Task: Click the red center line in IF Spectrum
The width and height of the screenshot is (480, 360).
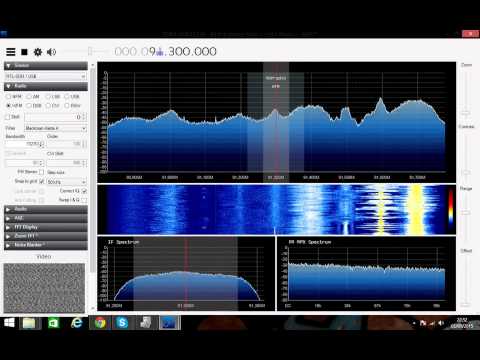Action: coord(186,273)
